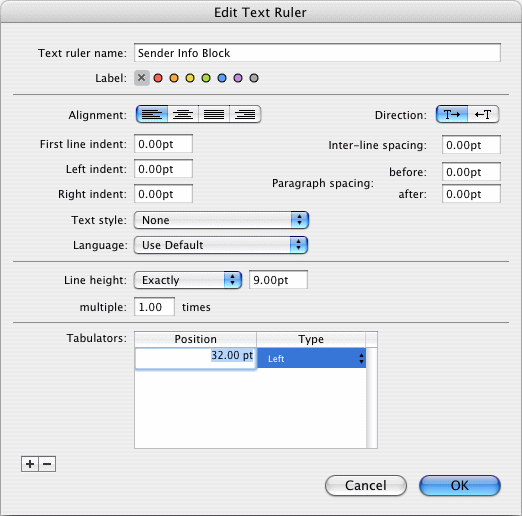Image resolution: width=522 pixels, height=516 pixels.
Task: Click the Position column header
Action: coord(196,339)
